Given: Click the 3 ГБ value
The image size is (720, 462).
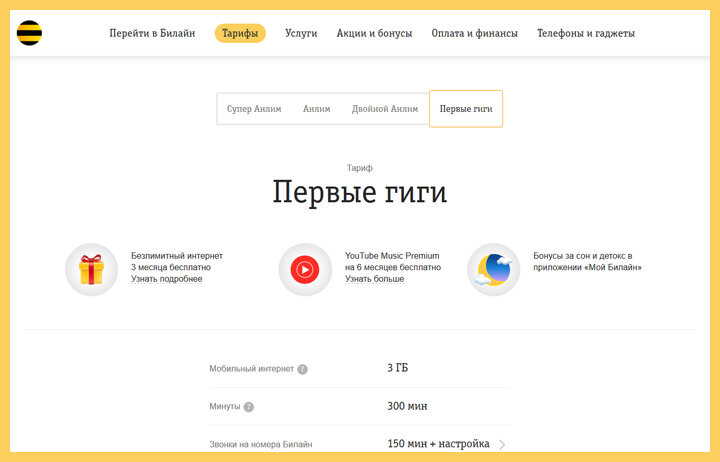Looking at the screenshot, I should 398,368.
